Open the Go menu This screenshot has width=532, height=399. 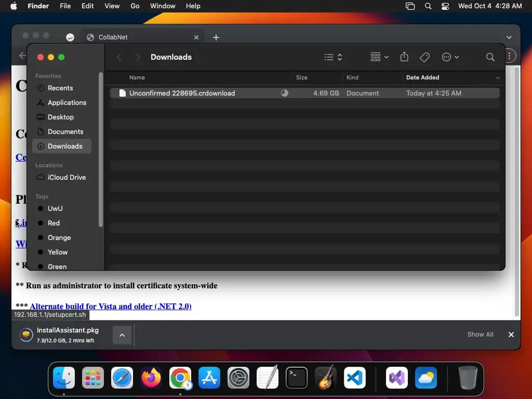135,6
